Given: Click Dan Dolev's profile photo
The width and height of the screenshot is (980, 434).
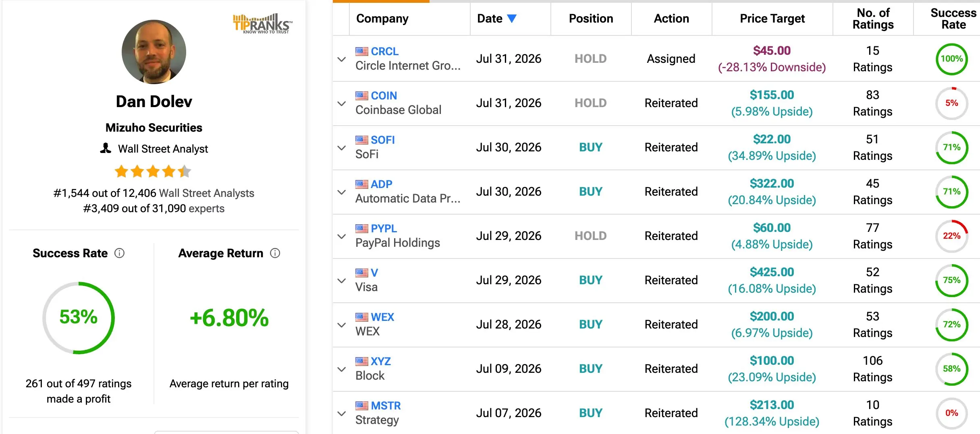Looking at the screenshot, I should pyautogui.click(x=154, y=52).
